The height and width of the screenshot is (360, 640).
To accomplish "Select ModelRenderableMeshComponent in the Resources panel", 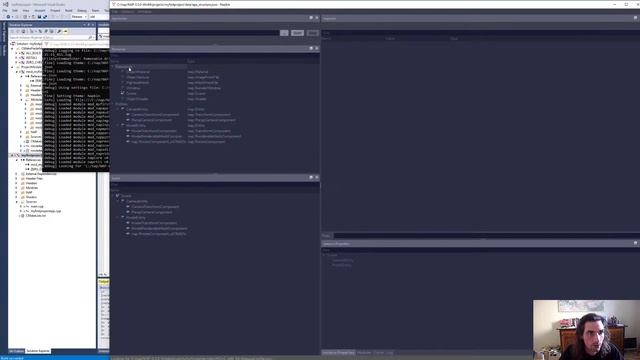I will tap(157, 136).
